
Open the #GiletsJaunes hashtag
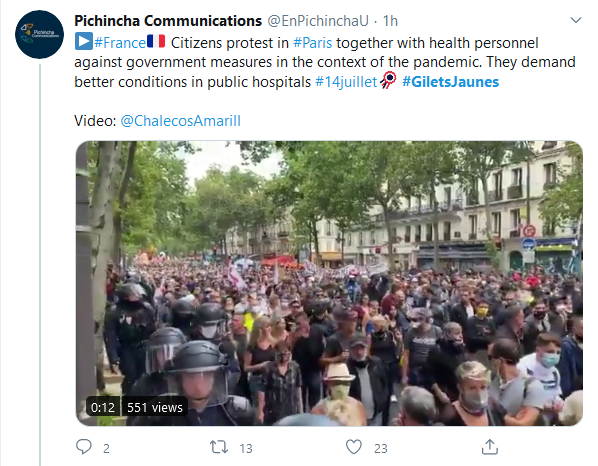450,82
